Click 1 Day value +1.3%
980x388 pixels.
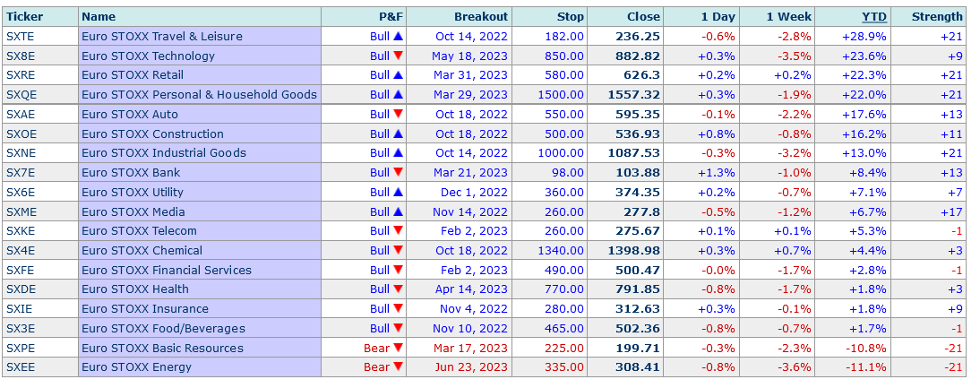point(717,172)
